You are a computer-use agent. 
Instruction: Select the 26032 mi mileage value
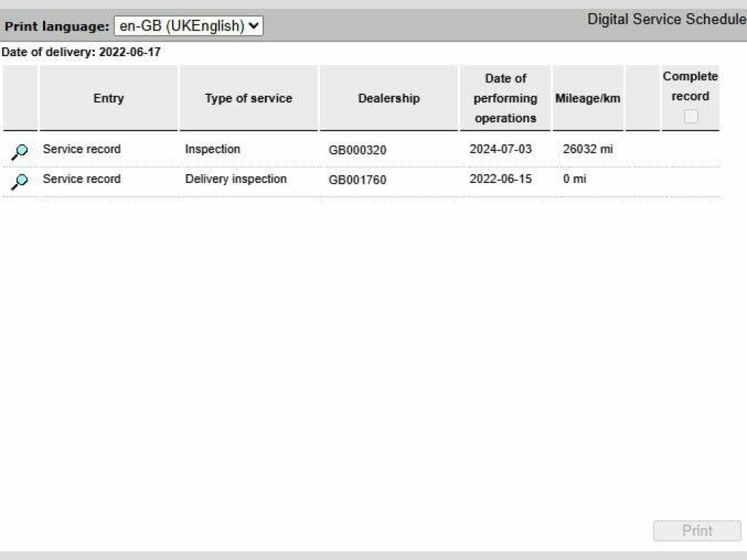pos(587,149)
